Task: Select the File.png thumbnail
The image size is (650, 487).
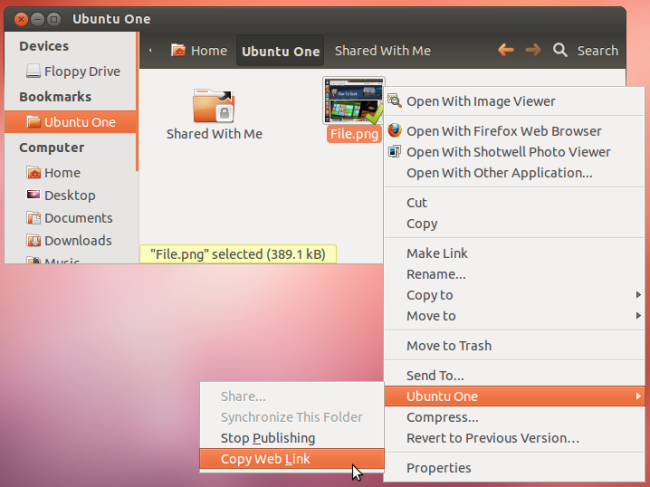Action: 354,101
